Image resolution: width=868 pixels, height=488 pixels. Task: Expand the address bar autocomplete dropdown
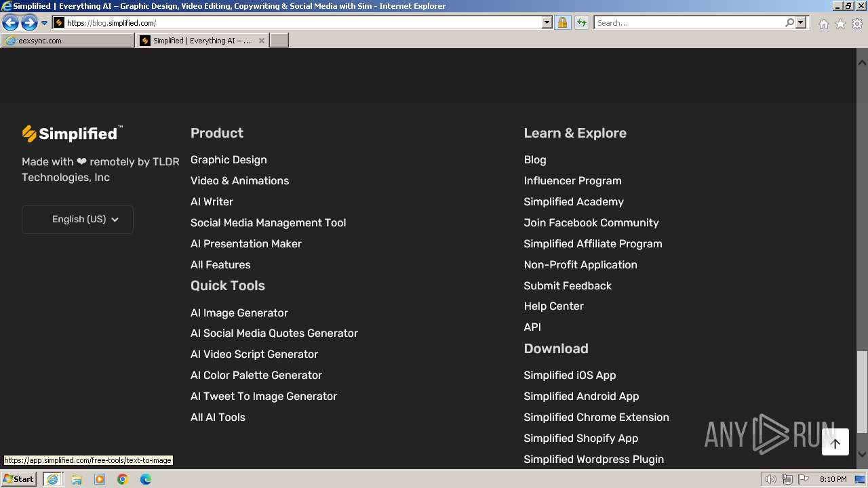click(x=547, y=23)
